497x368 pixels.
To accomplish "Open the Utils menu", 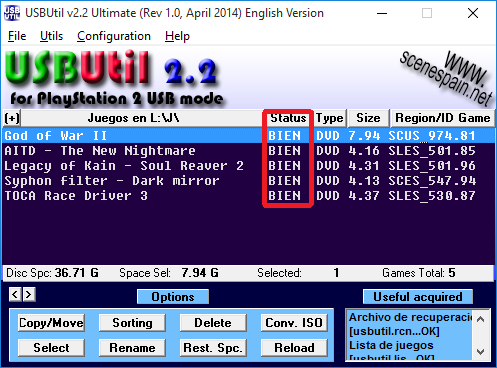I will coord(51,36).
